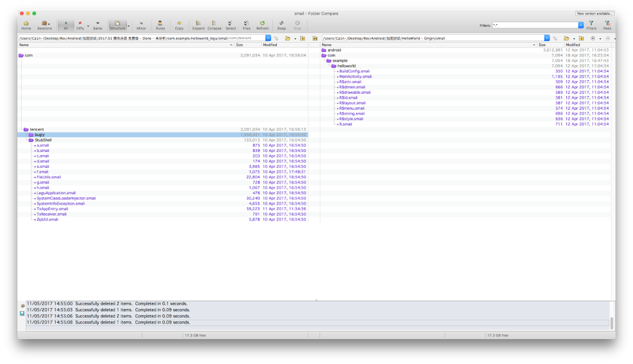Click left pane path sync arrow icon
Viewport: 633px width, 364px height.
point(276,38)
